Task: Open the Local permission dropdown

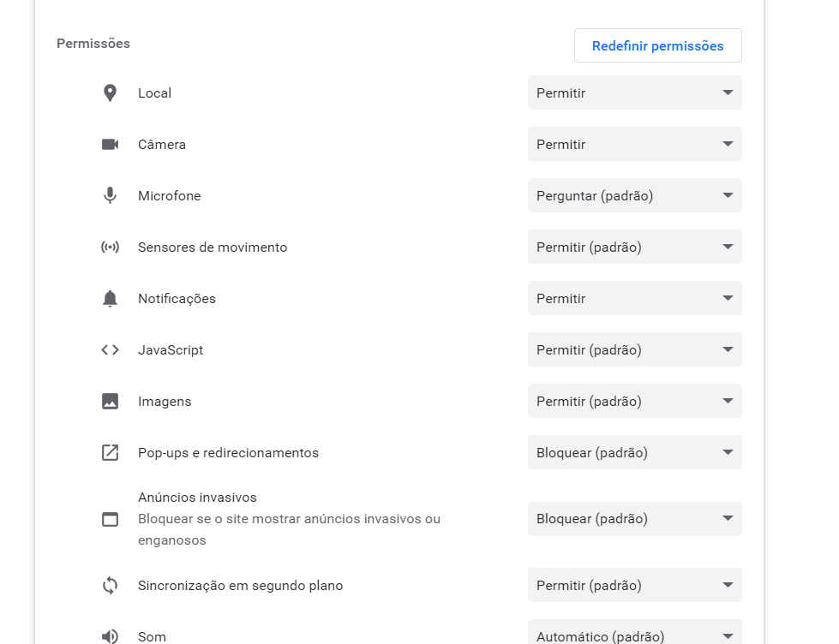Action: (x=634, y=92)
